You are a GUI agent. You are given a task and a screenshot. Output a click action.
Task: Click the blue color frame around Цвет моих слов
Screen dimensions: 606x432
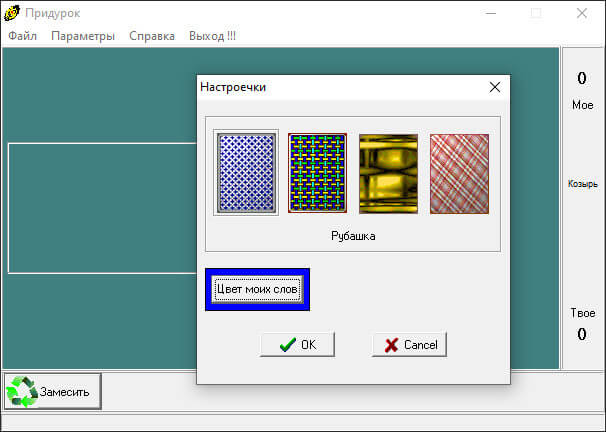pos(257,271)
